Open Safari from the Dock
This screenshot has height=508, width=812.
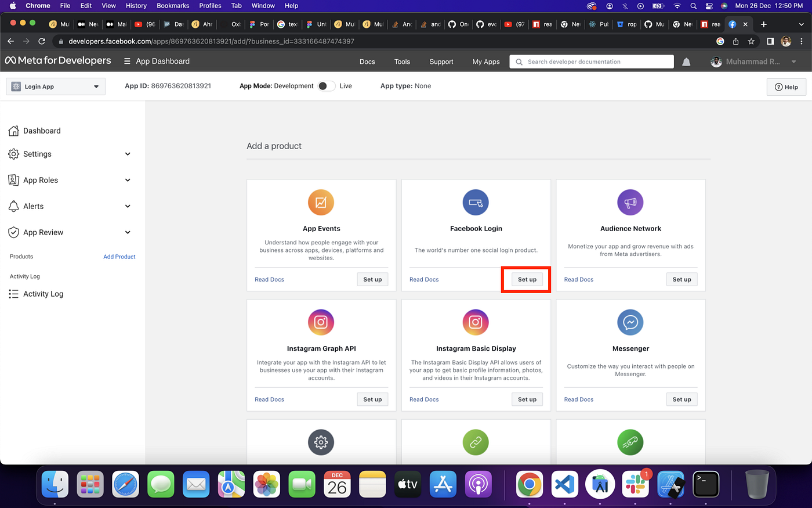pyautogui.click(x=126, y=484)
